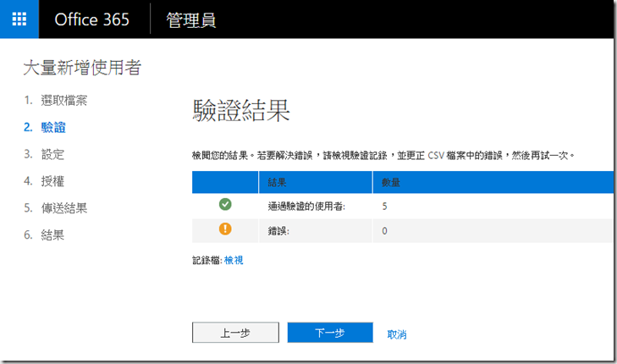Cancel the wizard via 取消 link
Image resolution: width=617 pixels, height=364 pixels.
click(x=397, y=334)
